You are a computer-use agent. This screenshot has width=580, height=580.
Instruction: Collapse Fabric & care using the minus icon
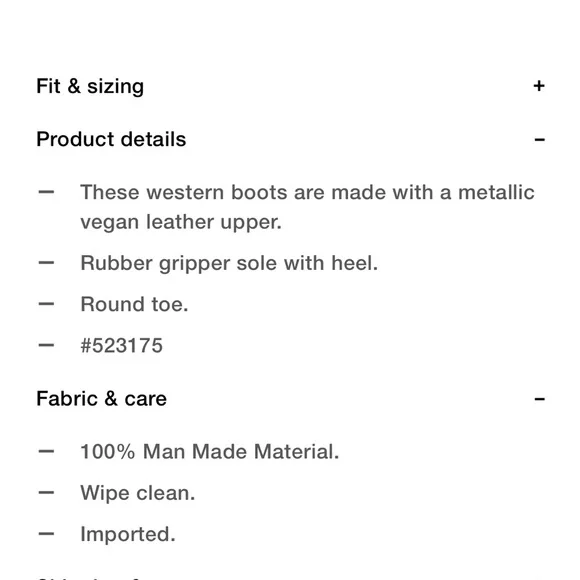[x=539, y=399]
